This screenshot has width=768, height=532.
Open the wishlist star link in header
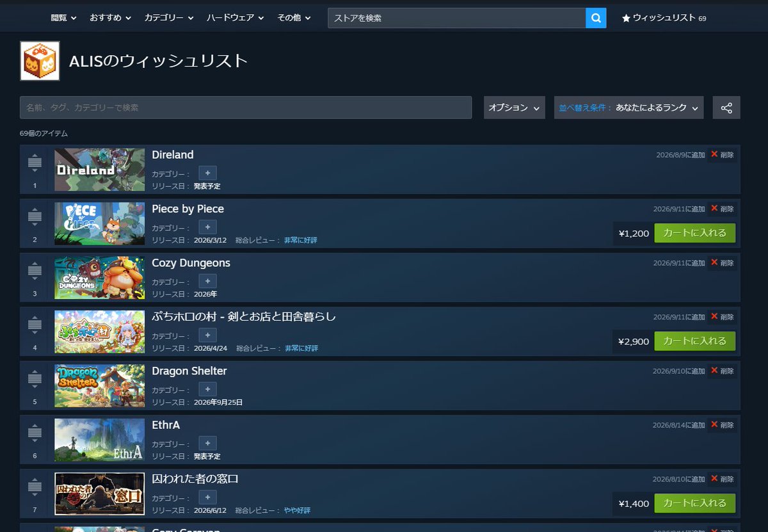click(x=664, y=18)
